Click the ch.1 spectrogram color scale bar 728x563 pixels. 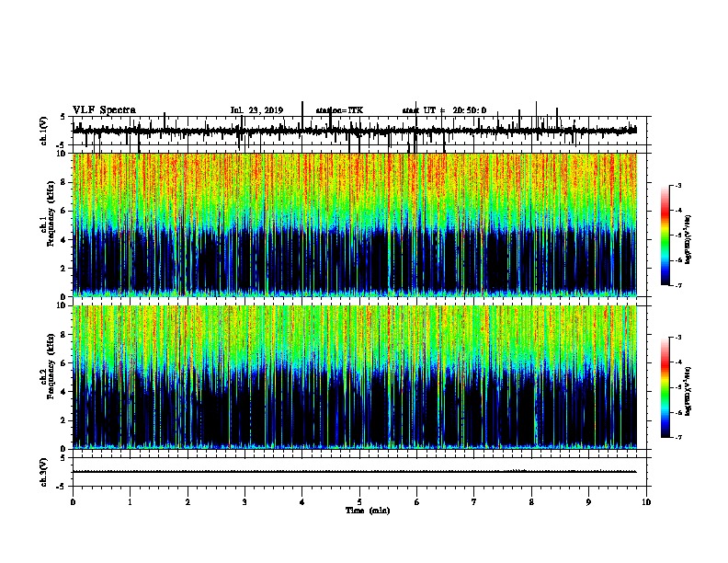(665, 236)
